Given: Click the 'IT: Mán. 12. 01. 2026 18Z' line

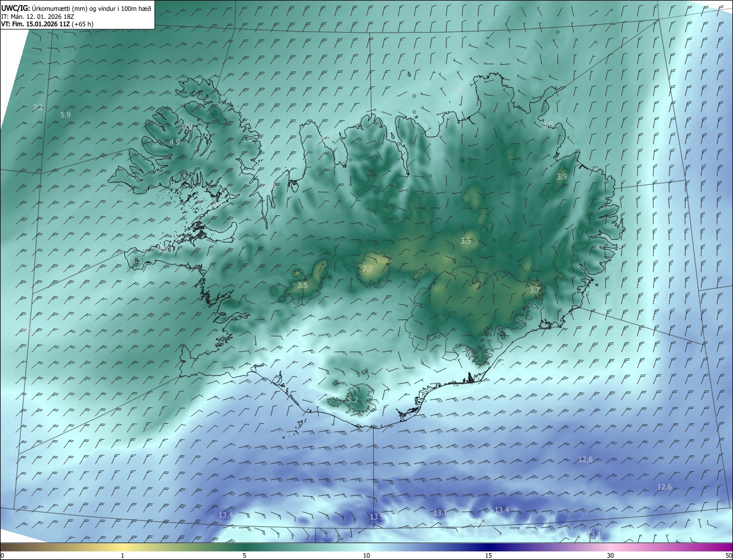Looking at the screenshot, I should click(x=38, y=16).
